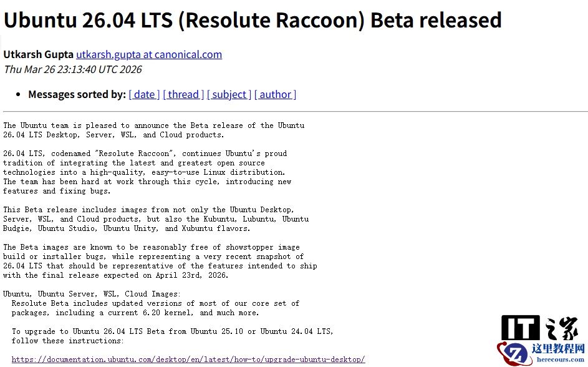Click the paragraph starting "The Beta images"
This screenshot has height=367, width=588.
pyautogui.click(x=160, y=261)
